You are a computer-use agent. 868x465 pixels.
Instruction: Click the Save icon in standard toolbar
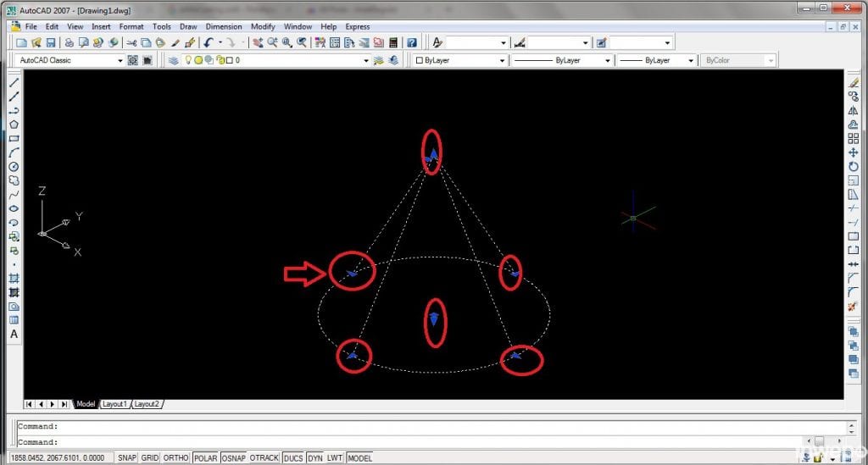(50, 42)
